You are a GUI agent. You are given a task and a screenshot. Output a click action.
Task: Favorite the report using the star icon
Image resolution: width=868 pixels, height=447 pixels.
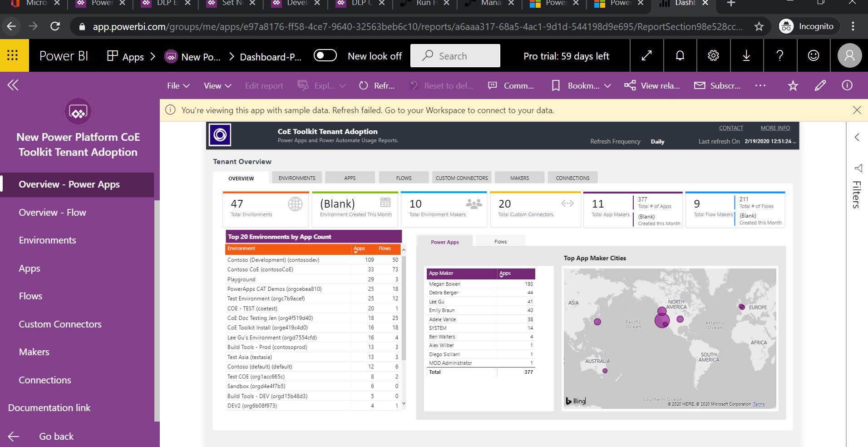(793, 85)
